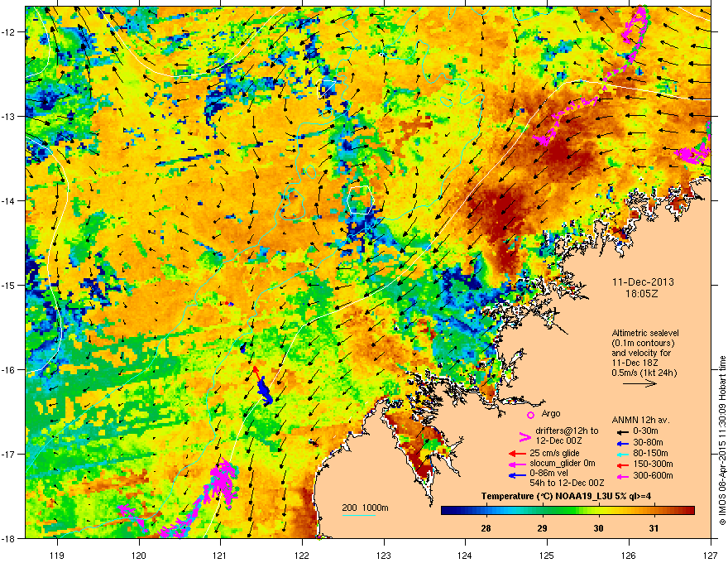Click the latitude axis label '-13'

[x=9, y=116]
